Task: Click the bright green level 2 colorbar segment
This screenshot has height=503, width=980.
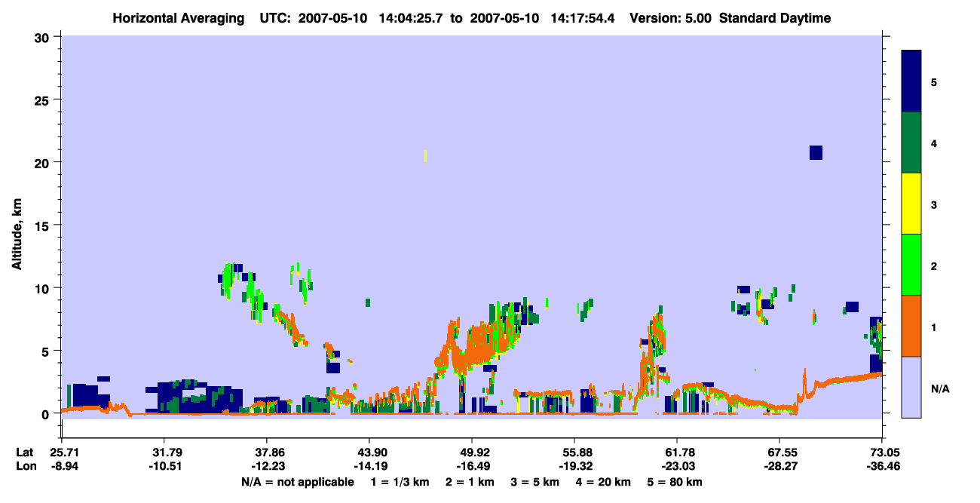Action: 911,264
